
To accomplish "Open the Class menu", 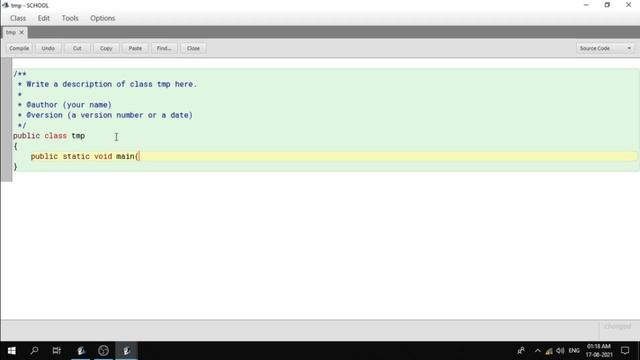I will (18, 18).
